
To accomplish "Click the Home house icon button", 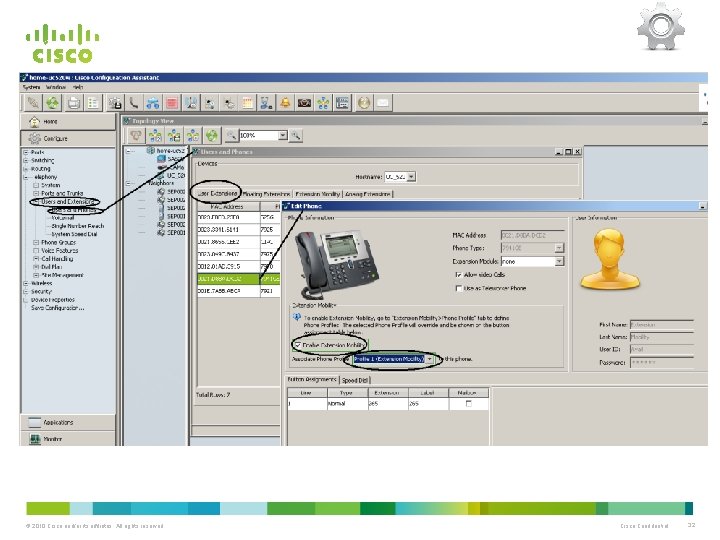I will tap(68, 122).
